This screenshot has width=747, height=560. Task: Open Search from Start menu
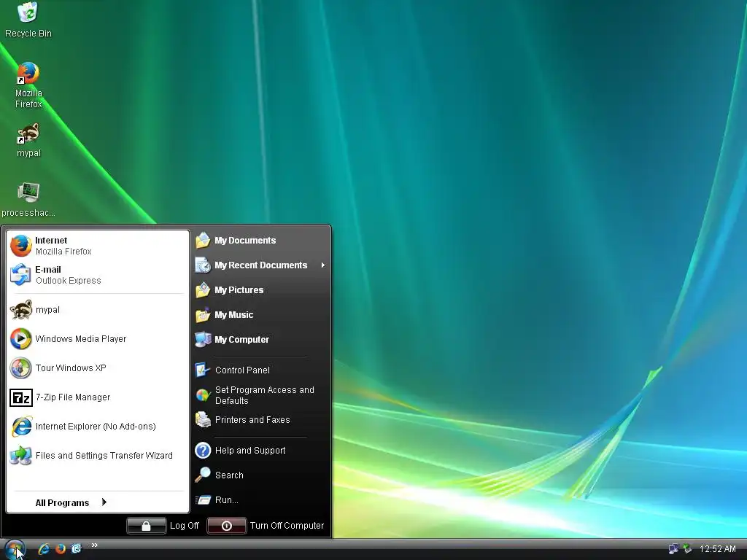(260, 475)
